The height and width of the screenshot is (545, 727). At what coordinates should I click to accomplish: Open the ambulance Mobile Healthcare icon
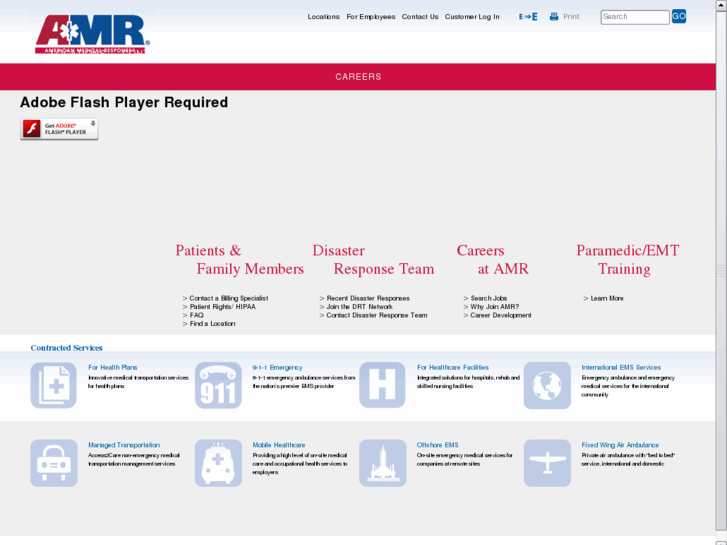[x=218, y=463]
